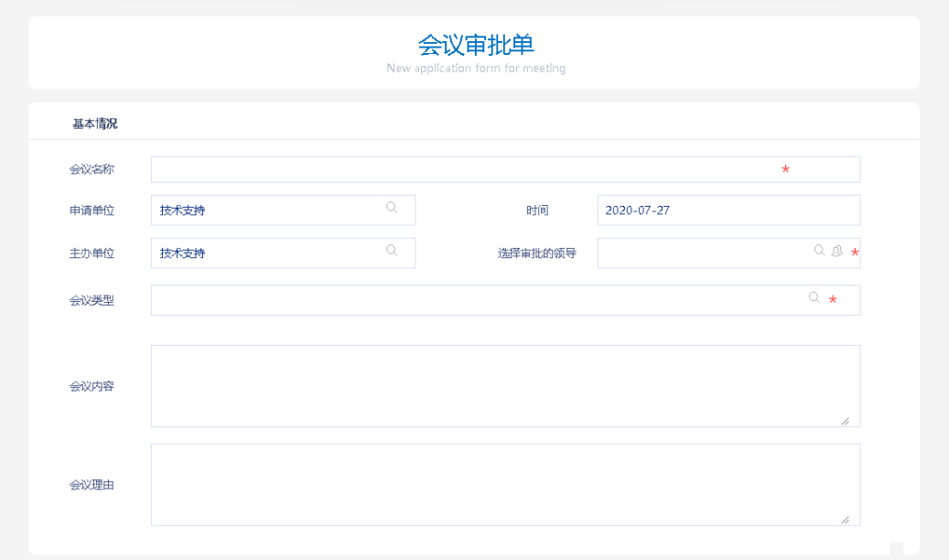Click the resize handle of 会议理由 textarea
949x560 pixels.
[845, 520]
